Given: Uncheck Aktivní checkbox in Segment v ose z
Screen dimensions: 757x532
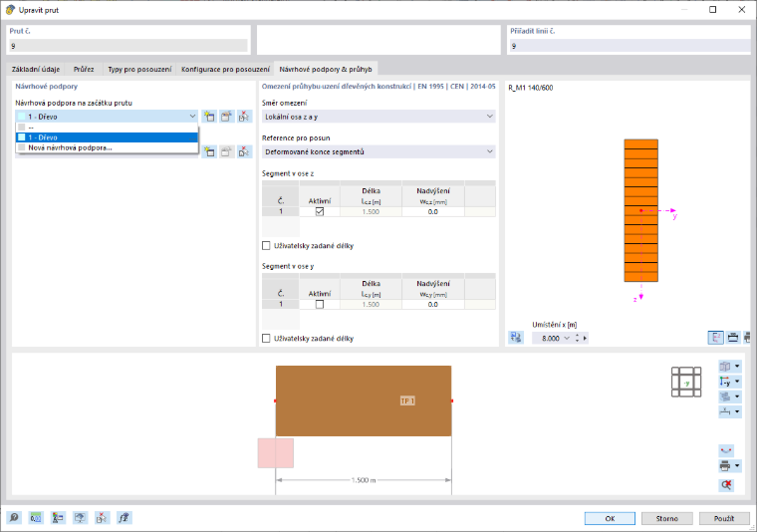Looking at the screenshot, I should pyautogui.click(x=320, y=211).
